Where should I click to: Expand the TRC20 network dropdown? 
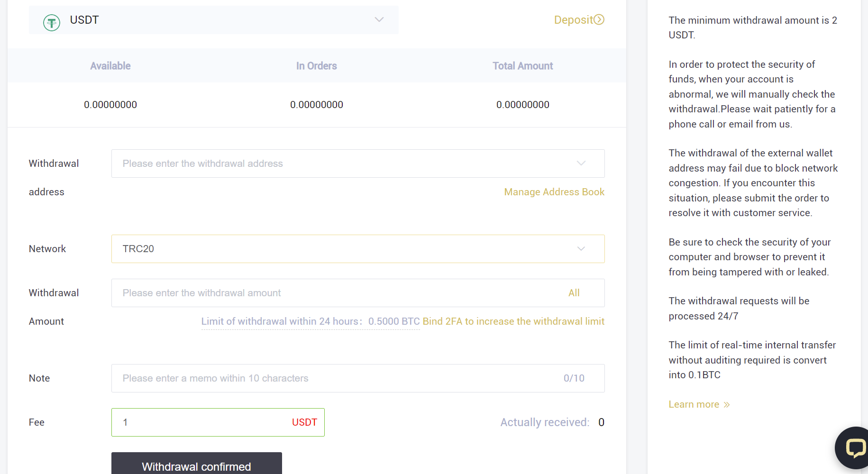tap(581, 249)
